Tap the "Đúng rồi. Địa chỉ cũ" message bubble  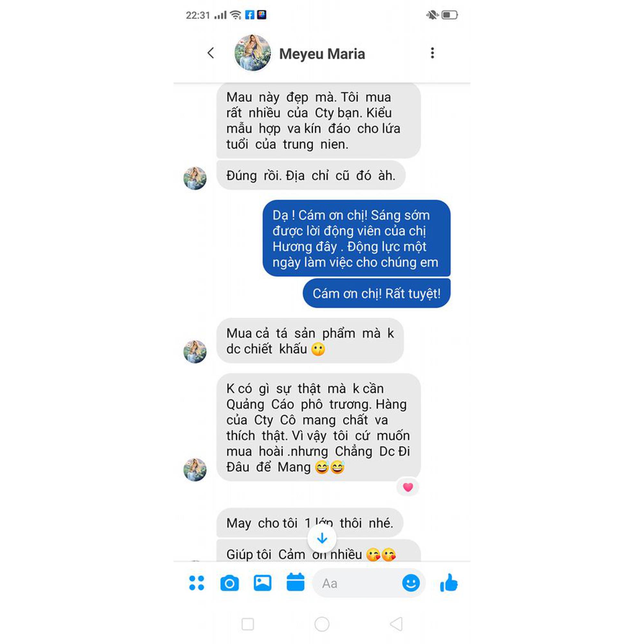click(x=311, y=175)
